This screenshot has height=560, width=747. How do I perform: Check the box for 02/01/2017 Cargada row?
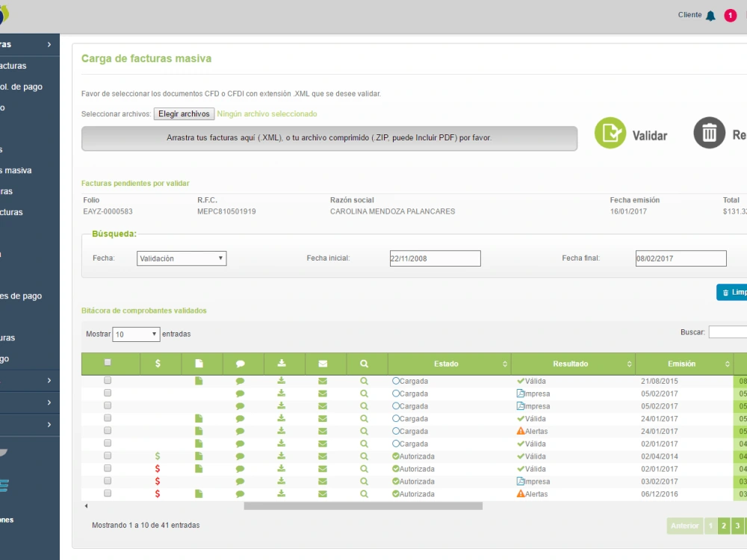pos(108,443)
